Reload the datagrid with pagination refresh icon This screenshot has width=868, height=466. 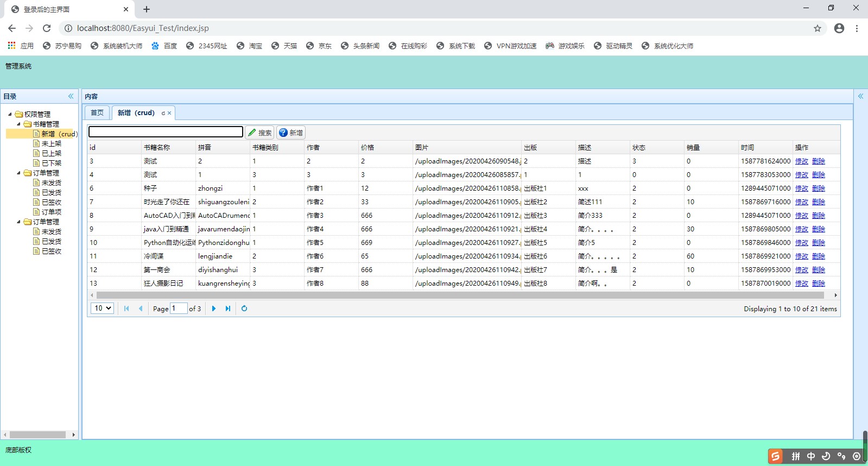click(x=244, y=308)
